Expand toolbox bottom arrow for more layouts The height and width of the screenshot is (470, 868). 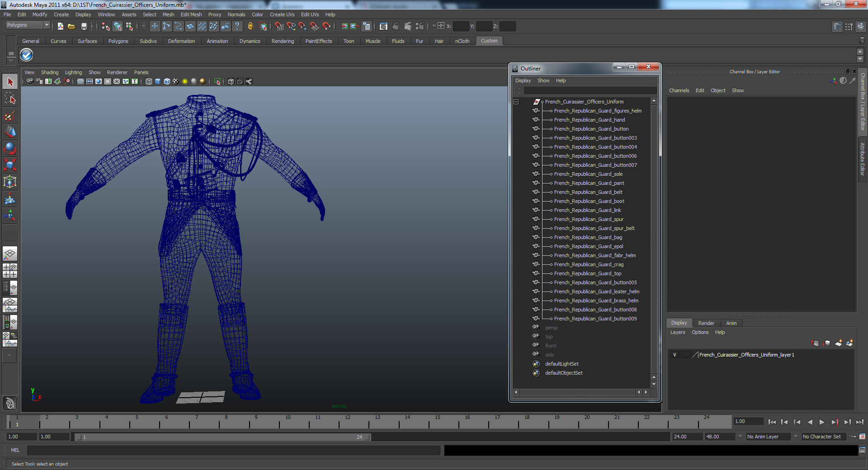click(9, 355)
